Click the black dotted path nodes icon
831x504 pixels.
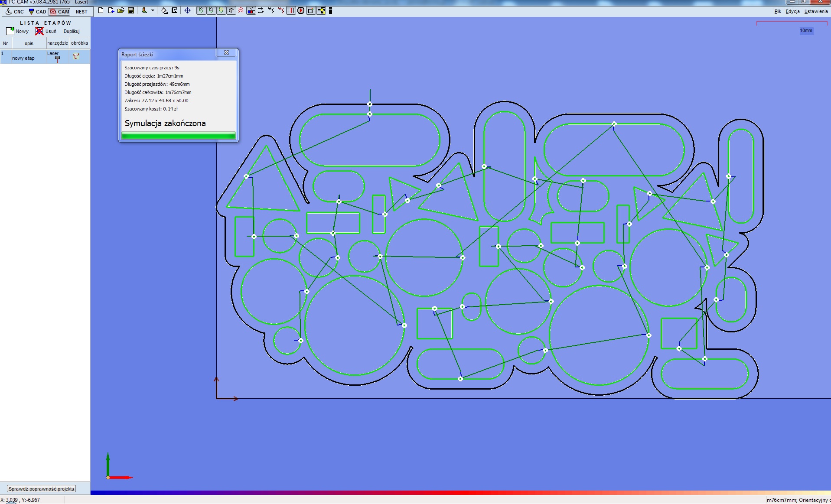click(271, 10)
